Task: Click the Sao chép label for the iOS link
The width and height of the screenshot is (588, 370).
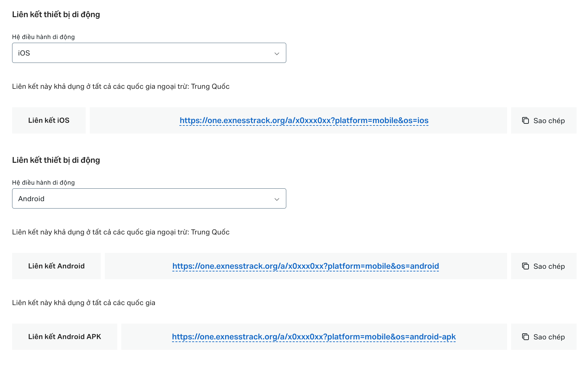Action: click(549, 121)
